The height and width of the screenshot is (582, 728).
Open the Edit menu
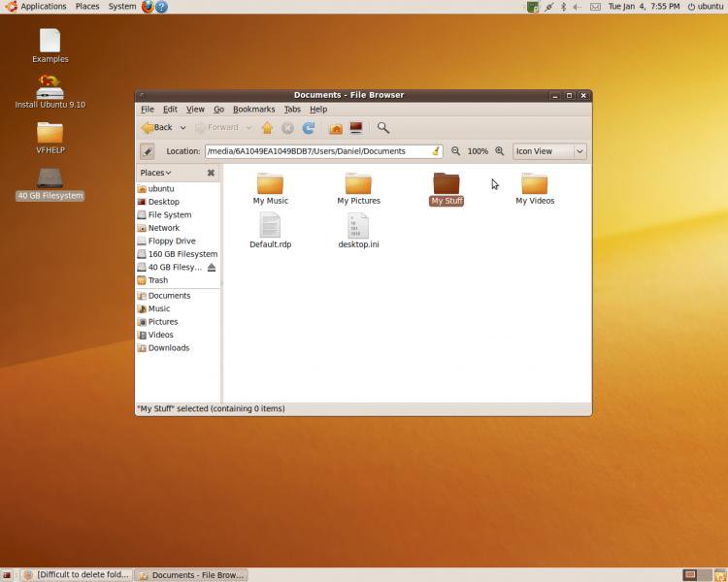click(x=170, y=109)
